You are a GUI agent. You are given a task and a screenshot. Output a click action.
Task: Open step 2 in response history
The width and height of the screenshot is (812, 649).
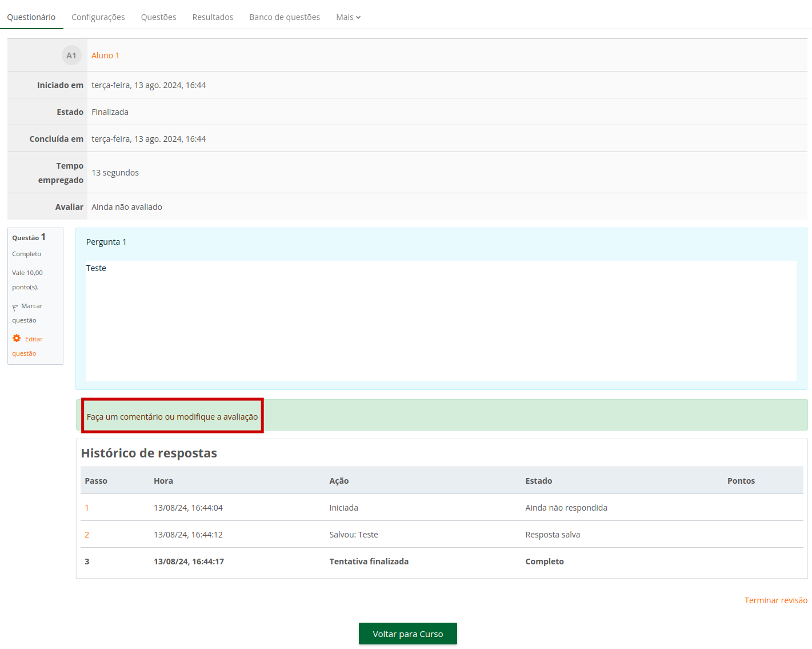87,535
